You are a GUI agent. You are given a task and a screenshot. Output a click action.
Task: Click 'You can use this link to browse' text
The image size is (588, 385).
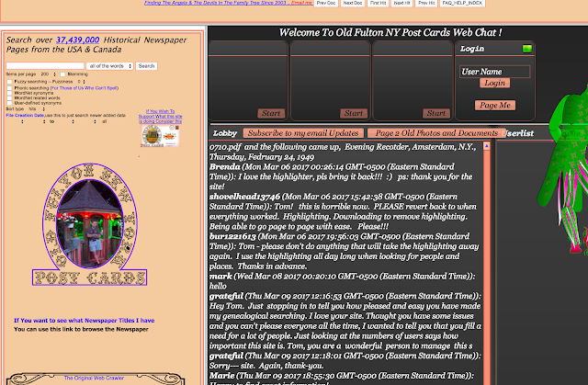point(81,329)
